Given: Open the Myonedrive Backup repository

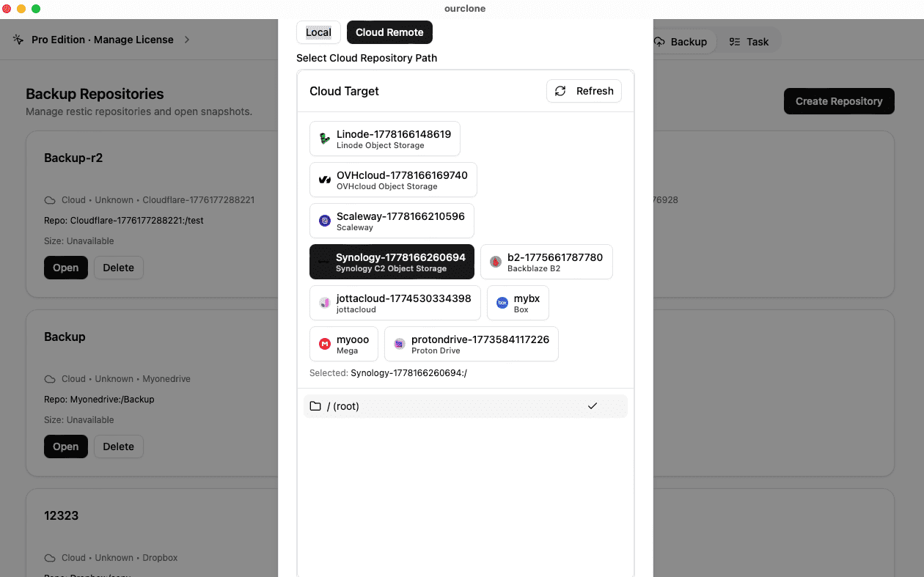Looking at the screenshot, I should (65, 446).
